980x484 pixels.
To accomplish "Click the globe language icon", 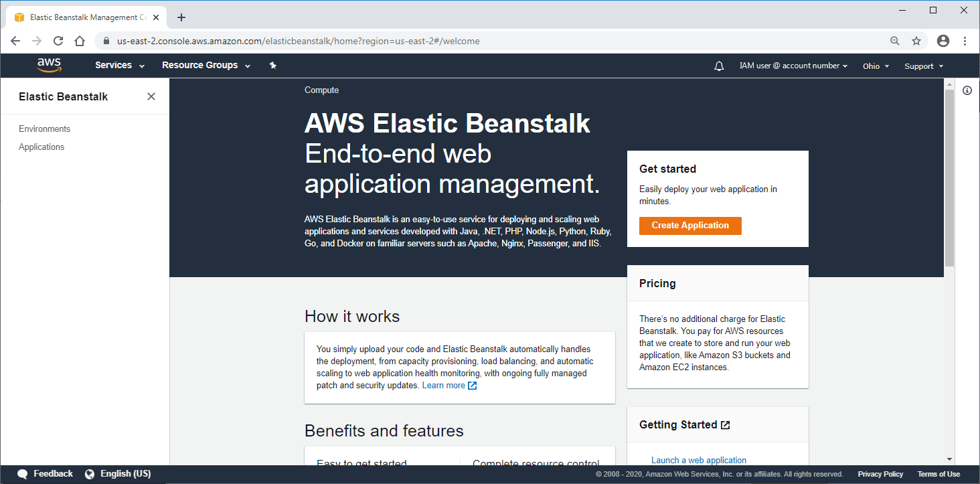I will click(89, 473).
